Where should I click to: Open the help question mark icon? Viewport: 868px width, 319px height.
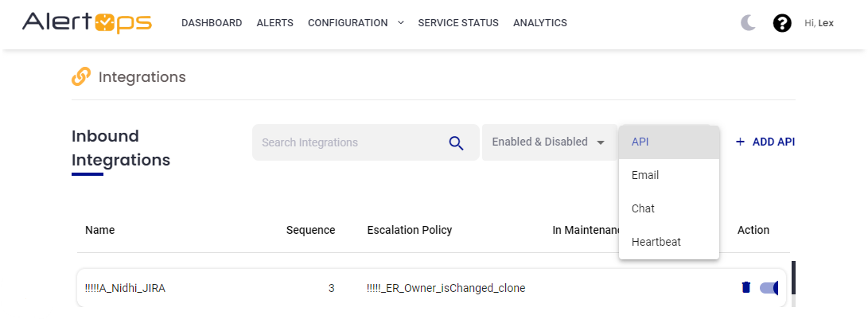[782, 23]
